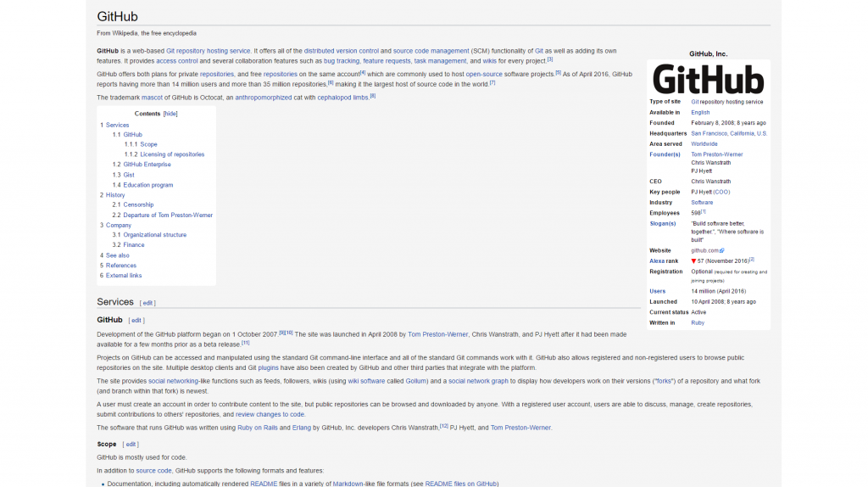This screenshot has height=487, width=868.
Task: Click the 598 employees value
Action: point(696,213)
